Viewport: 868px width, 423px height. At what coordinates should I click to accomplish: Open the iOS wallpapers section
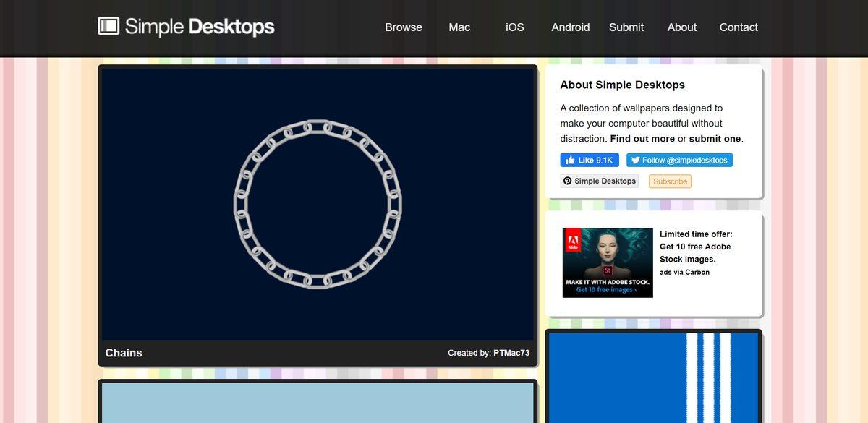point(514,27)
